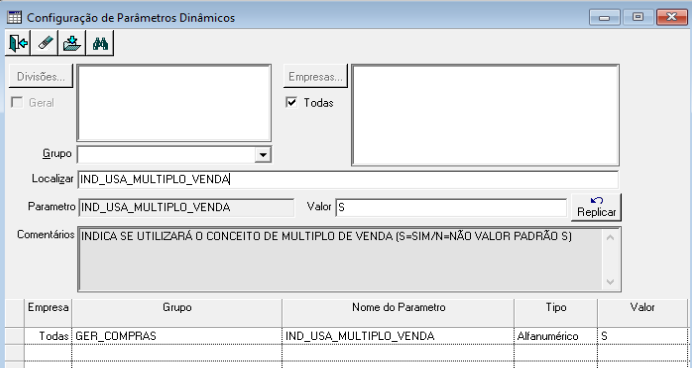Click the Divisões list box
Image resolution: width=692 pixels, height=368 pixels.
[174, 103]
